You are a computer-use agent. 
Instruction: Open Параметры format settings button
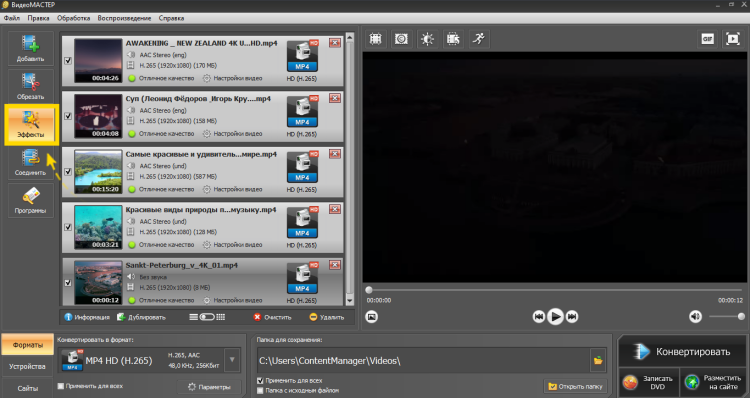pyautogui.click(x=209, y=387)
